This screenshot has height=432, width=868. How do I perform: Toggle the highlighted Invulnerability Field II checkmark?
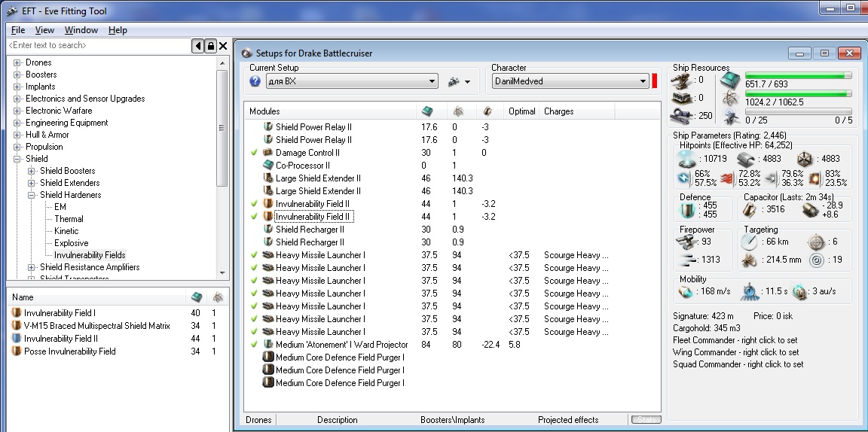[x=254, y=216]
